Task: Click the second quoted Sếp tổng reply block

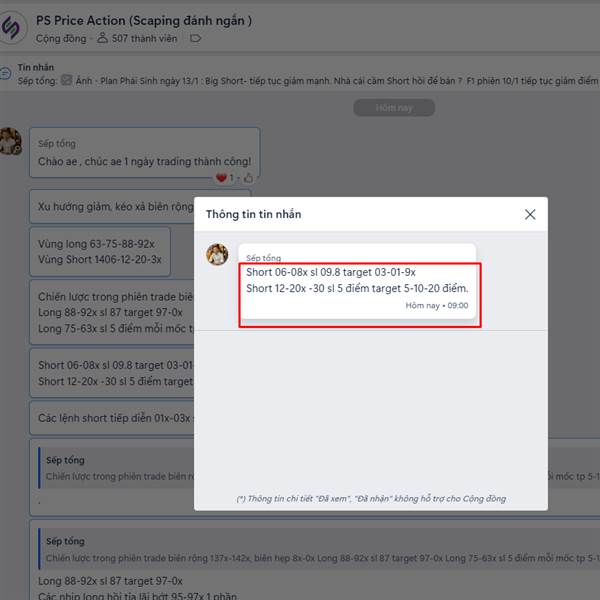Action: [319, 549]
